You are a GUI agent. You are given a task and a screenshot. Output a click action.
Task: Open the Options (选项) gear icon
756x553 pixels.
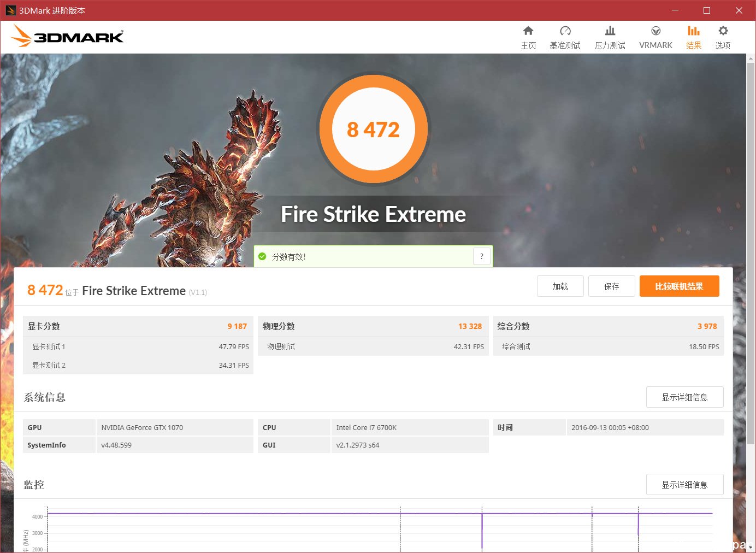(723, 31)
